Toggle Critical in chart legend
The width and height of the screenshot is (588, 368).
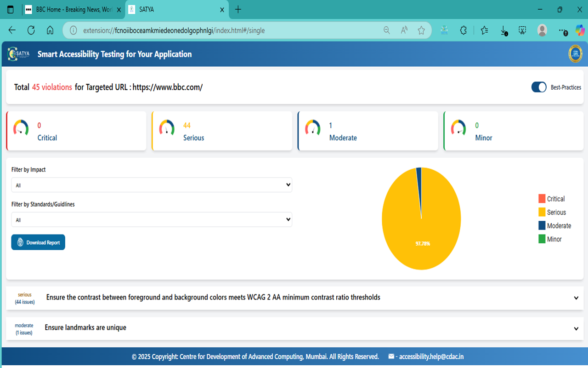(x=552, y=199)
